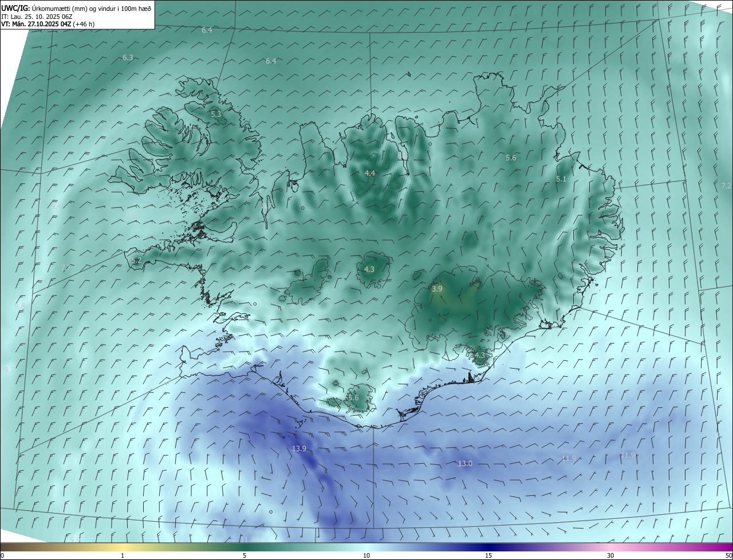Click the color scale tick '0'
This screenshot has width=733, height=560.
[2, 555]
